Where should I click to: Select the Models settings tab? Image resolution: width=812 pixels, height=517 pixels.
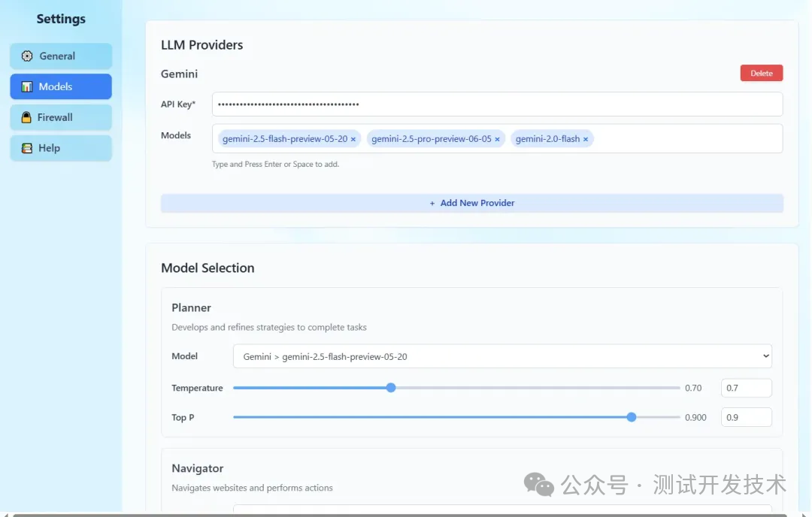coord(61,86)
